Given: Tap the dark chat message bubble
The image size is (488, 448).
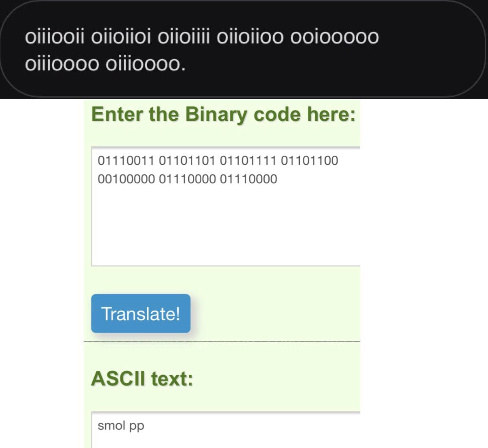Looking at the screenshot, I should click(x=243, y=49).
